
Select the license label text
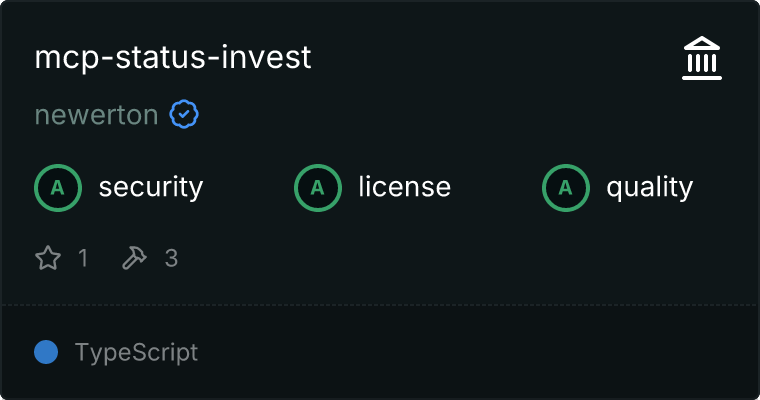[404, 187]
